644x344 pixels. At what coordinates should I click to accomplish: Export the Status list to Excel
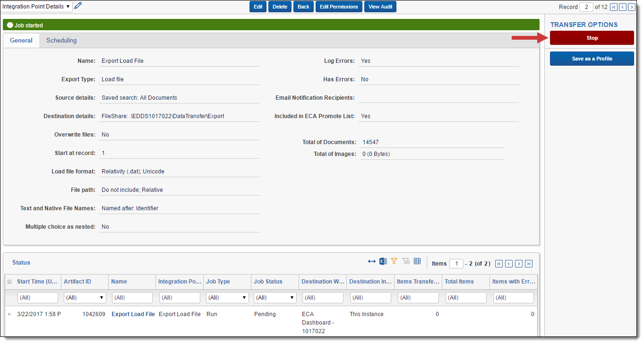click(383, 262)
